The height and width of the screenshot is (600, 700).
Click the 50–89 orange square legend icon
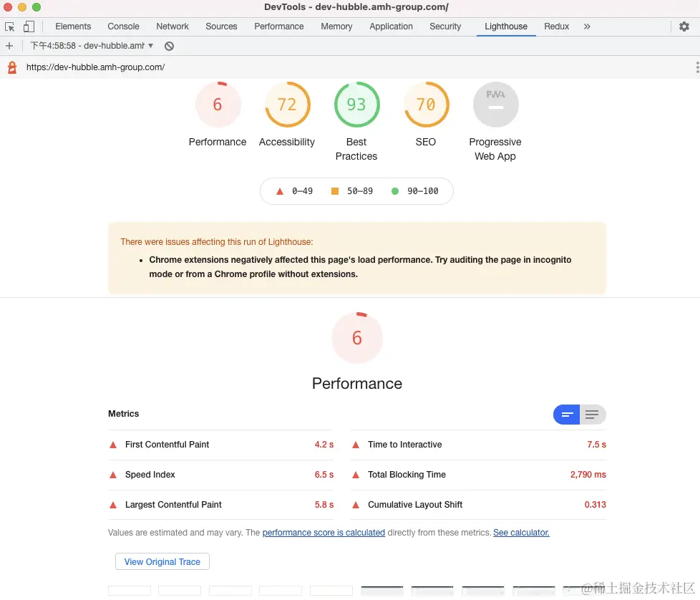pos(335,191)
